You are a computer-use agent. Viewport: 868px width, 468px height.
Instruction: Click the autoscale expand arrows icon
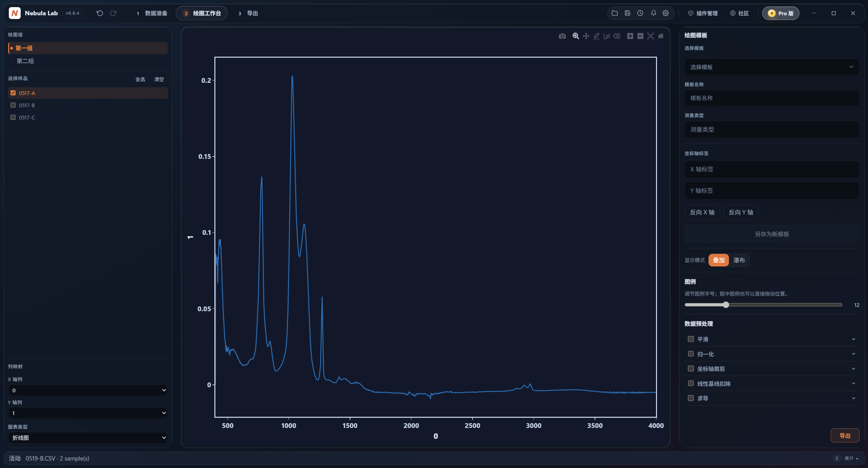[x=650, y=36]
